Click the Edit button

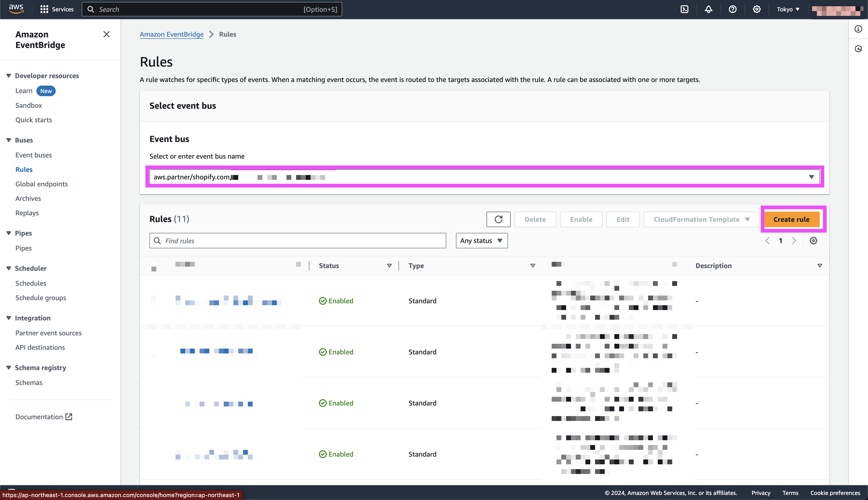(x=623, y=219)
